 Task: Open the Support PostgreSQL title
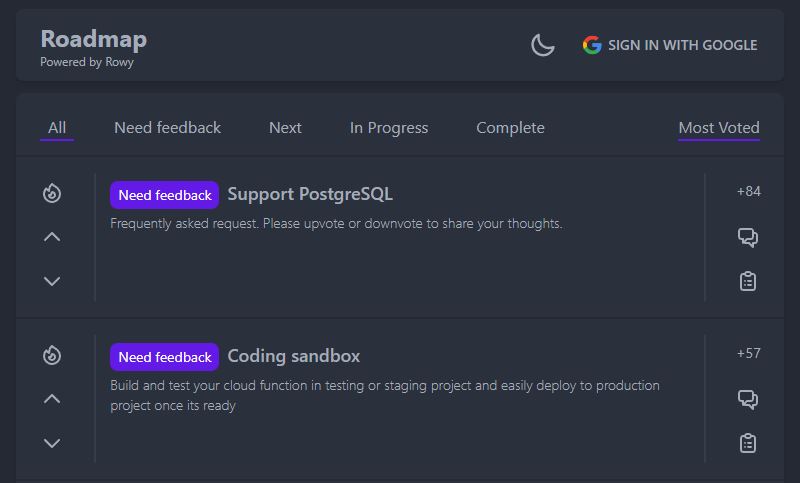coord(310,194)
